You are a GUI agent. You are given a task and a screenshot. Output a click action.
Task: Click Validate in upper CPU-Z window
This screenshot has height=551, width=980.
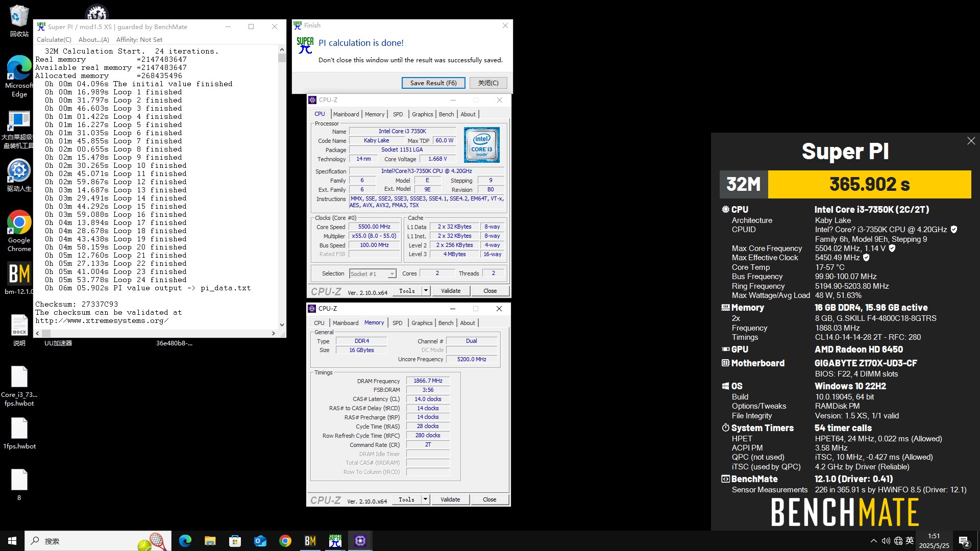451,291
